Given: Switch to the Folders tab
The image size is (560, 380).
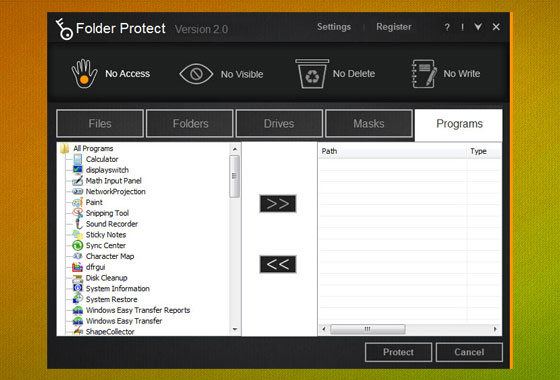Looking at the screenshot, I should pos(190,124).
